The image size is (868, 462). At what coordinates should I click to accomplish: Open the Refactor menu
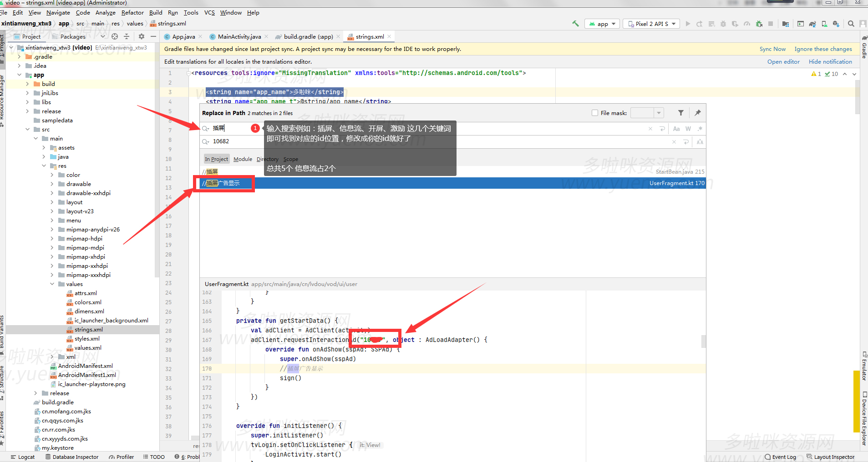pos(132,13)
